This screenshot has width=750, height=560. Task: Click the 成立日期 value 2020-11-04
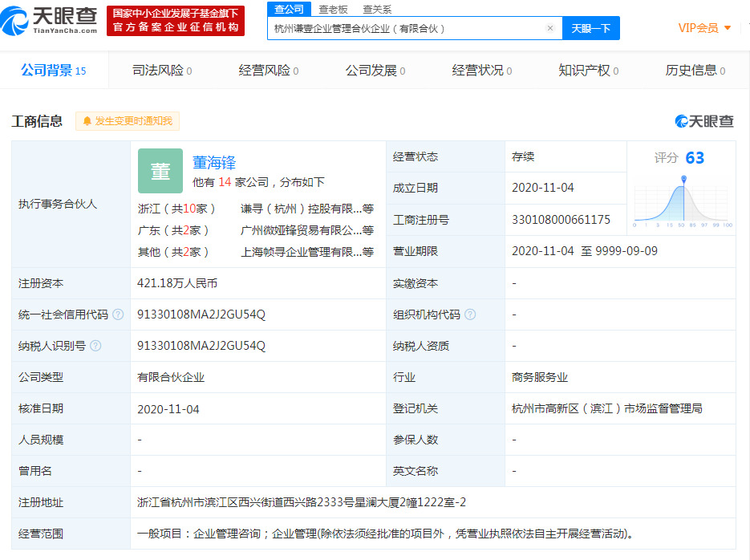click(x=543, y=188)
